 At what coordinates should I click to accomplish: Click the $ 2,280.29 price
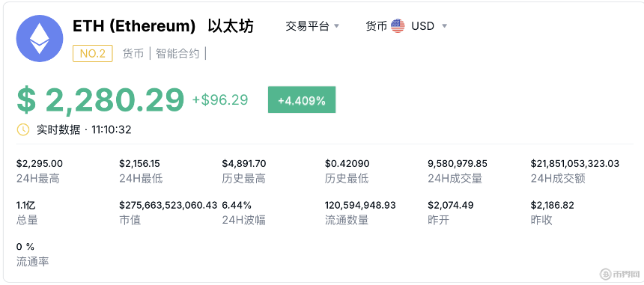pos(100,99)
